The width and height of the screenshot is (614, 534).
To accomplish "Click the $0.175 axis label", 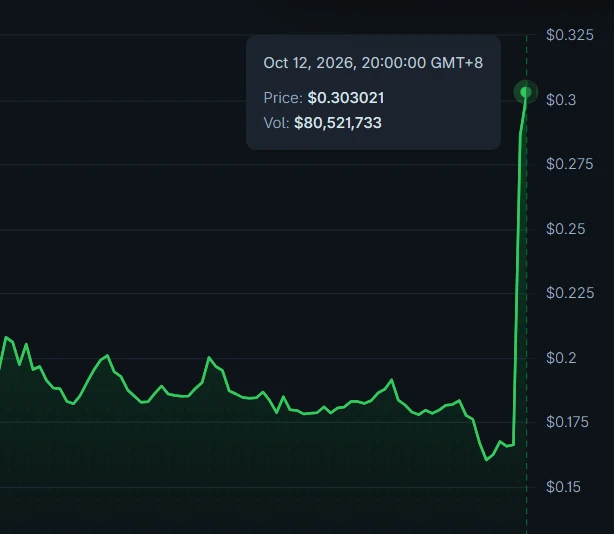I will 567,422.
